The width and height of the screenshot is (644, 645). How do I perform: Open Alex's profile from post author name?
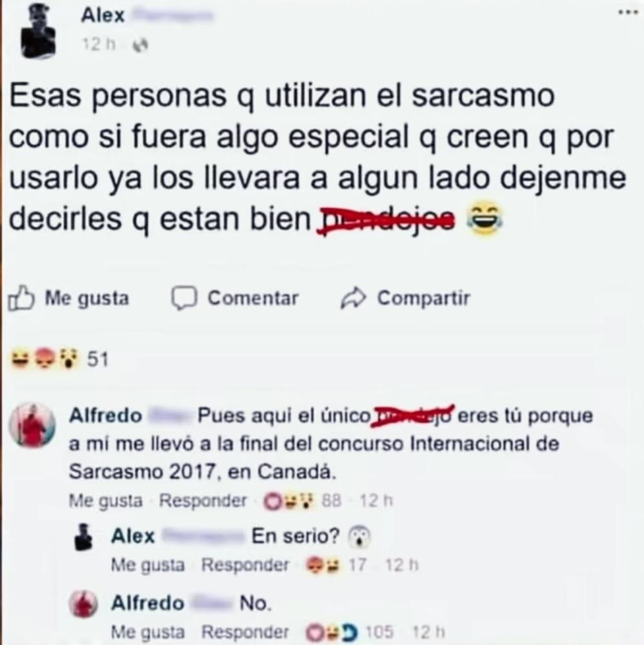(103, 16)
